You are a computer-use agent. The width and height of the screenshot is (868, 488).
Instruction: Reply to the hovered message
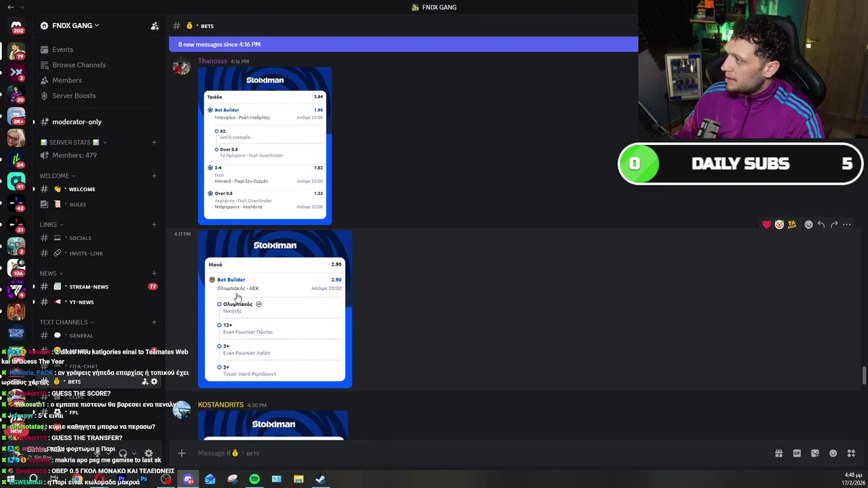821,224
